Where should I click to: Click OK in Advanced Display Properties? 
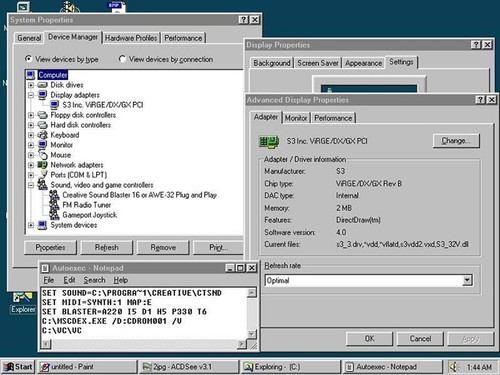click(369, 339)
